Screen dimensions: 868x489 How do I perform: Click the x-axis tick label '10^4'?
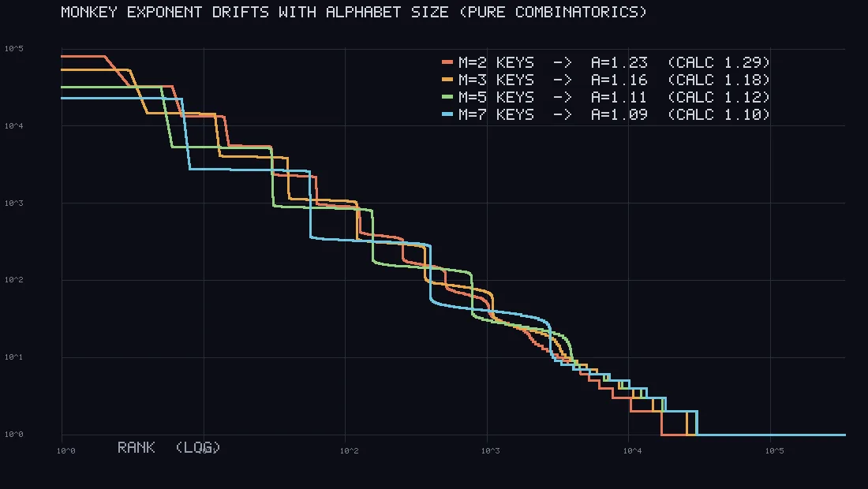[632, 451]
